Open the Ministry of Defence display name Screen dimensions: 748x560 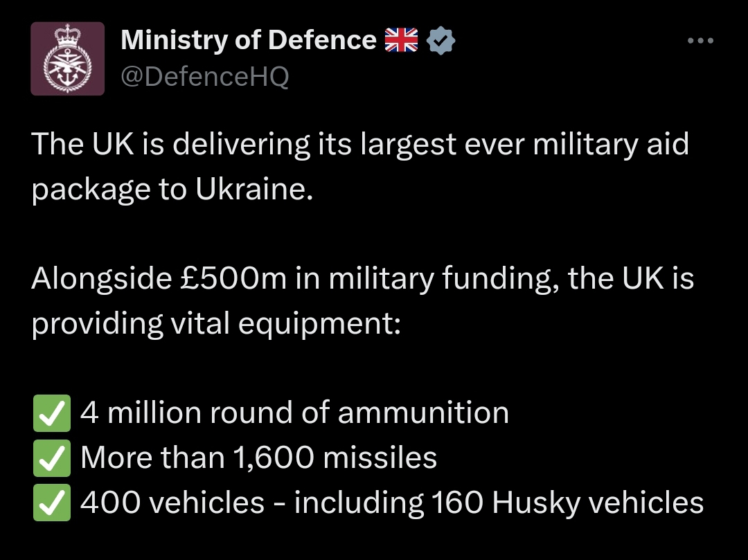tap(249, 40)
